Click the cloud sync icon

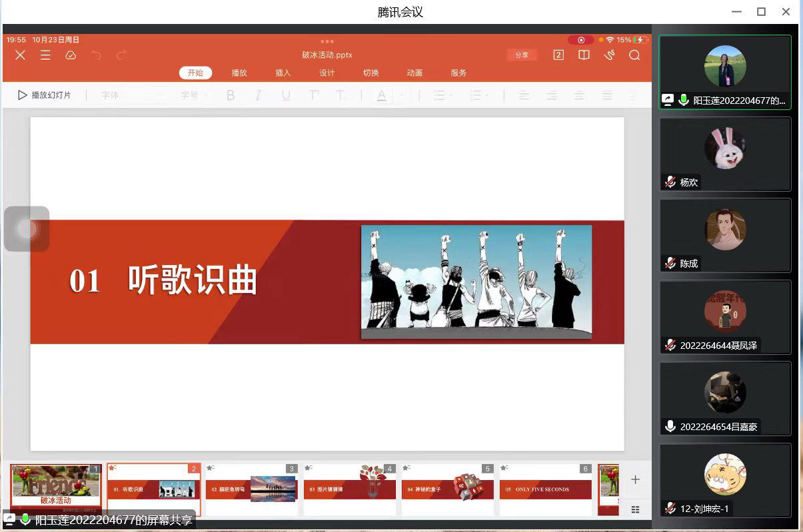pyautogui.click(x=71, y=55)
